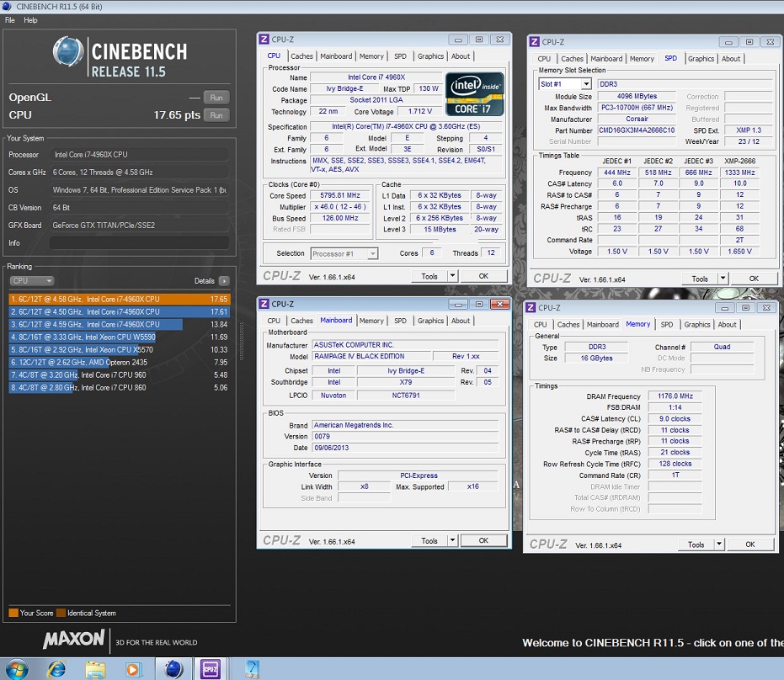Open Windows Explorer folder from taskbar
784x680 pixels.
point(95,669)
